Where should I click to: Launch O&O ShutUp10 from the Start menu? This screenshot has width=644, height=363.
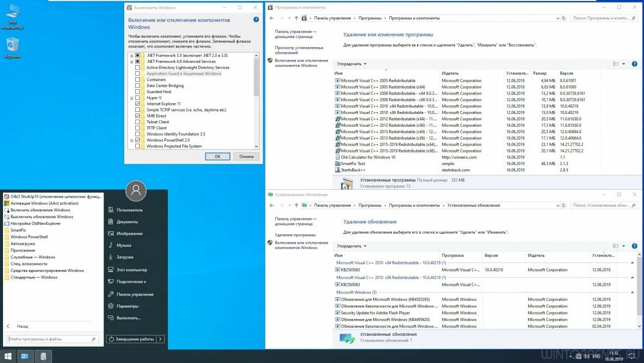[x=53, y=197]
